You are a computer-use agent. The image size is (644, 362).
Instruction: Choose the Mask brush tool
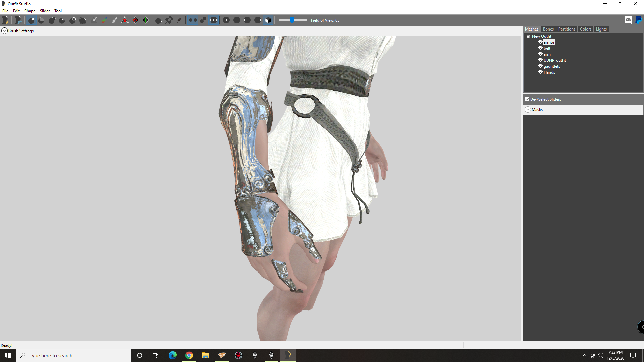coord(42,20)
